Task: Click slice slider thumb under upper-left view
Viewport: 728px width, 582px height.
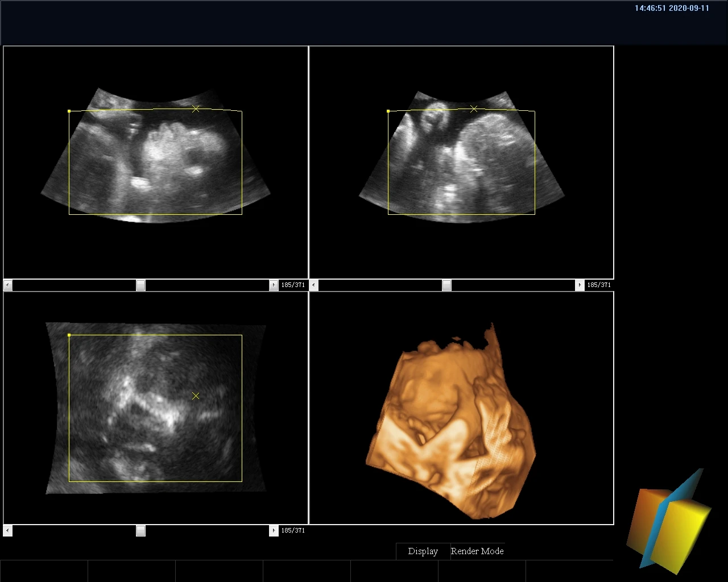Action: [140, 285]
